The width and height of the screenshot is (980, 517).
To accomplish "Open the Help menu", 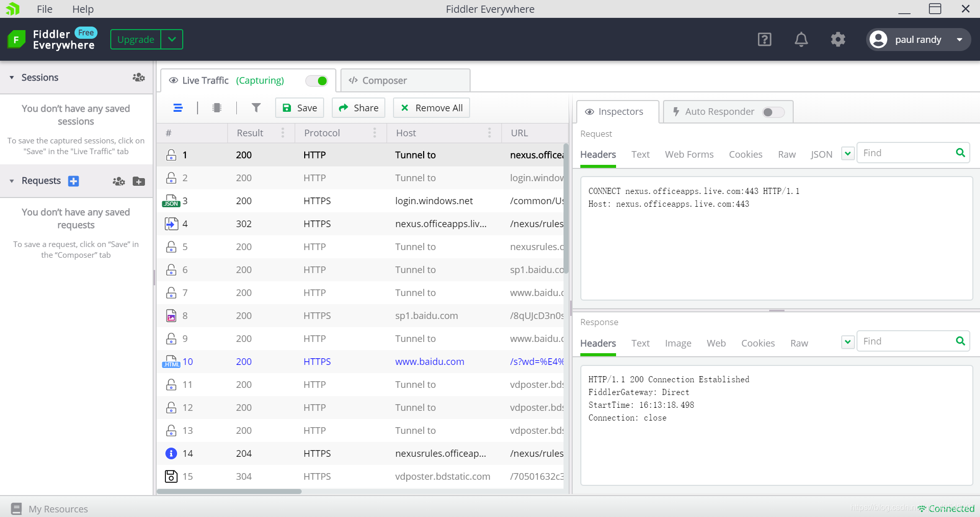I will [83, 9].
